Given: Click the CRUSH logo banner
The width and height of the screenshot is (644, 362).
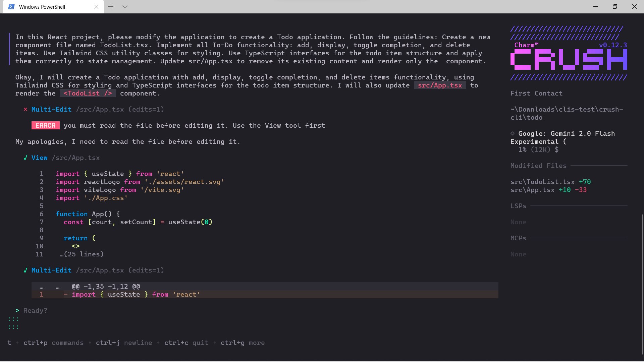Looking at the screenshot, I should 569,59.
